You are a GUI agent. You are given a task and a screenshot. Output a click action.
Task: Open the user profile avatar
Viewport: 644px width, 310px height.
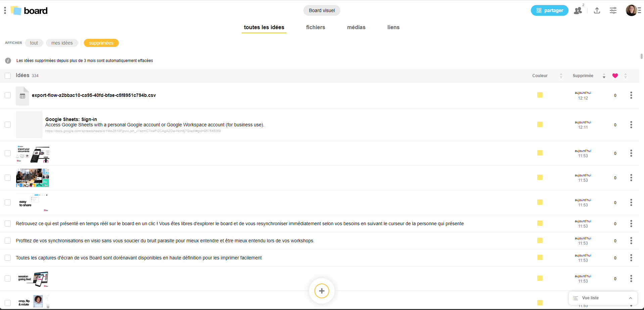[631, 11]
